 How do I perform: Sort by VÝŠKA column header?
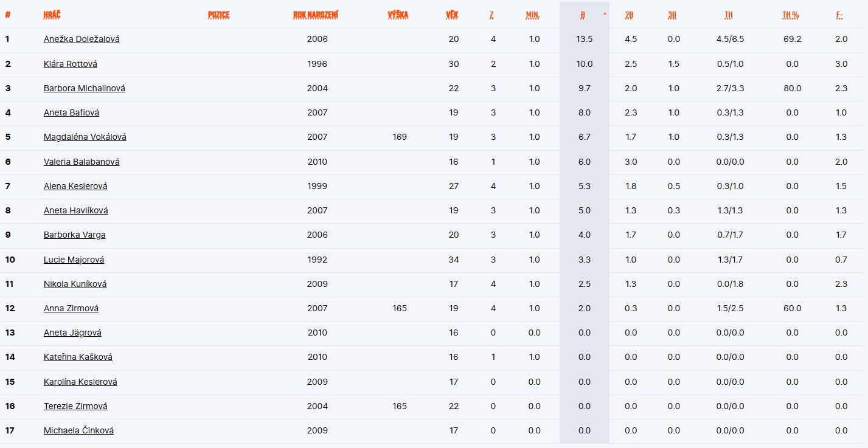tap(398, 15)
